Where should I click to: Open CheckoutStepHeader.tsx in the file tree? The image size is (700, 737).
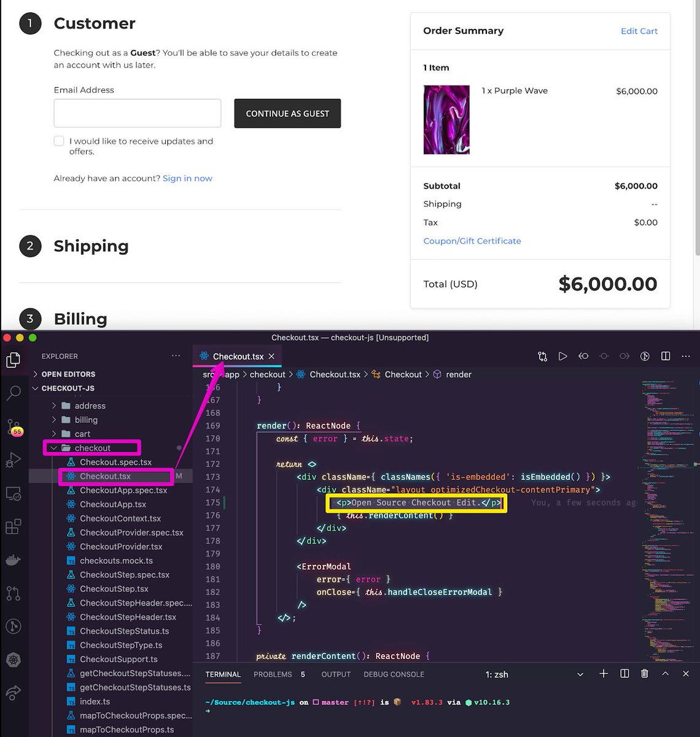pyautogui.click(x=128, y=617)
